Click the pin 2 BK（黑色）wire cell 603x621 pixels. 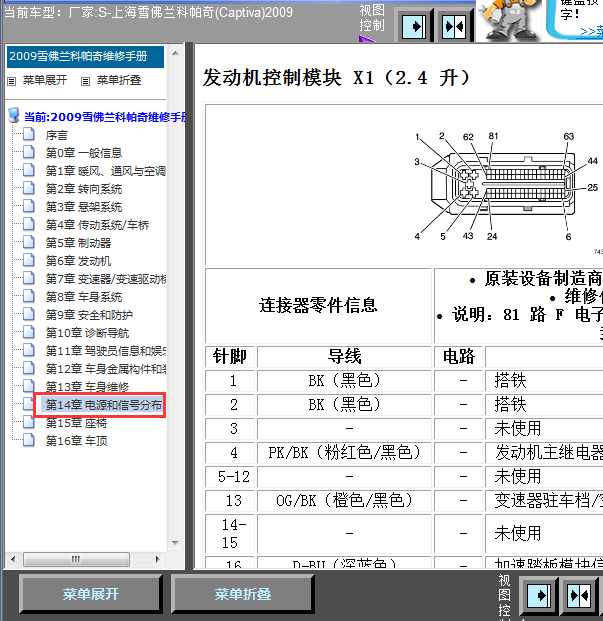(344, 405)
